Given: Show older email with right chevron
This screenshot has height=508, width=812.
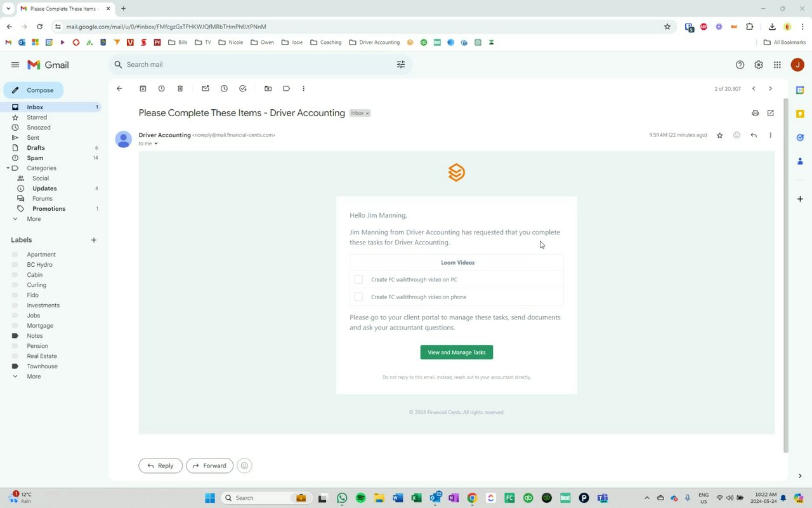Looking at the screenshot, I should [x=770, y=88].
